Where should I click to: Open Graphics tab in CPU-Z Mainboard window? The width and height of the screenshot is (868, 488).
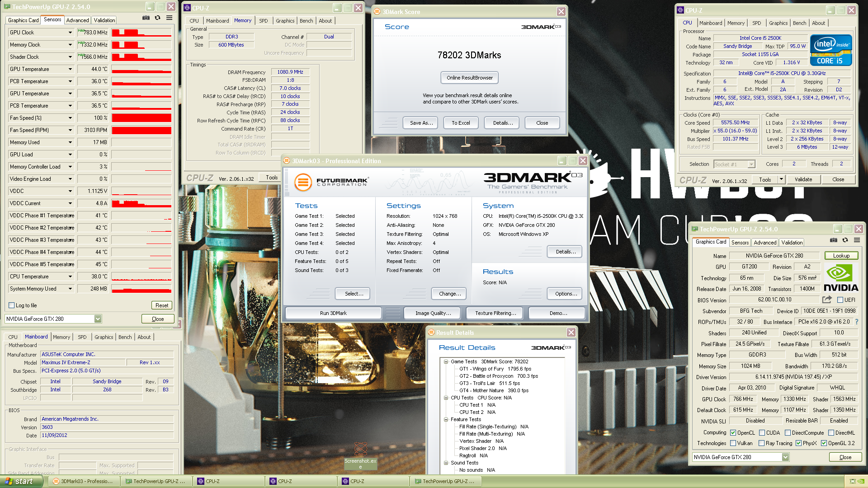pyautogui.click(x=104, y=337)
